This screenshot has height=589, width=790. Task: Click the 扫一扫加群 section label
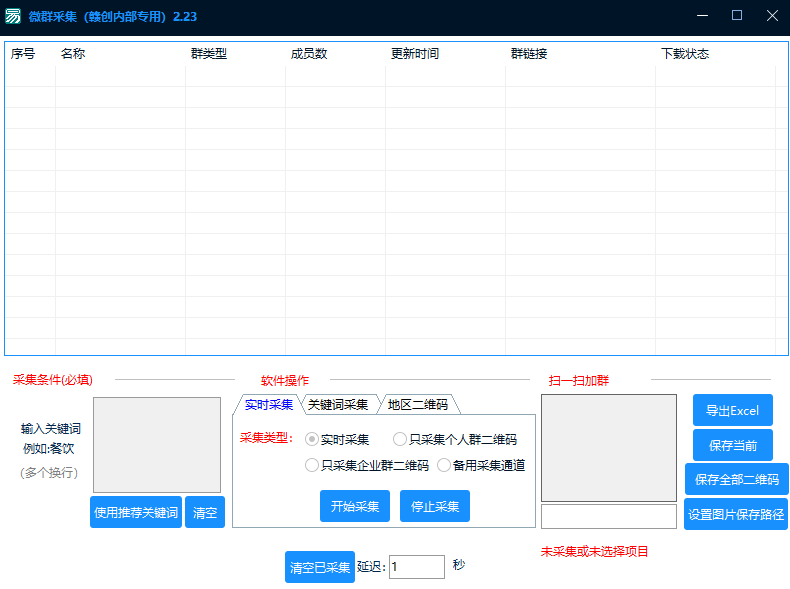click(x=579, y=380)
